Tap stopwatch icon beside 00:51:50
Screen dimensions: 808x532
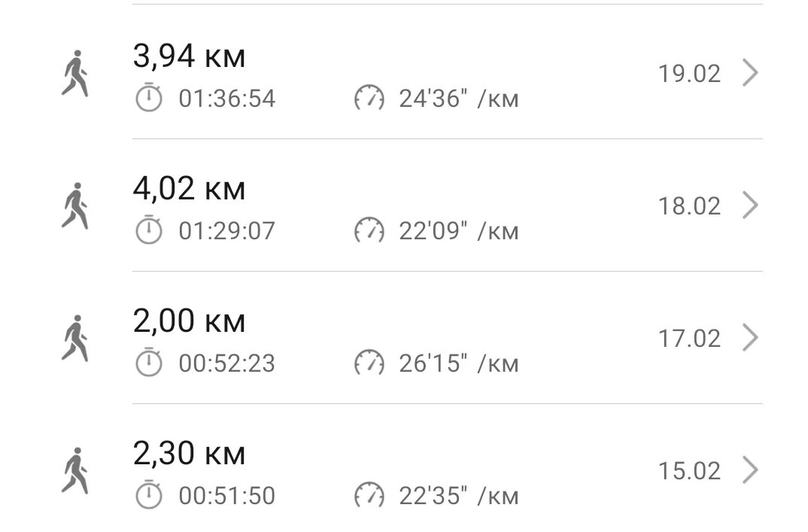coord(148,495)
